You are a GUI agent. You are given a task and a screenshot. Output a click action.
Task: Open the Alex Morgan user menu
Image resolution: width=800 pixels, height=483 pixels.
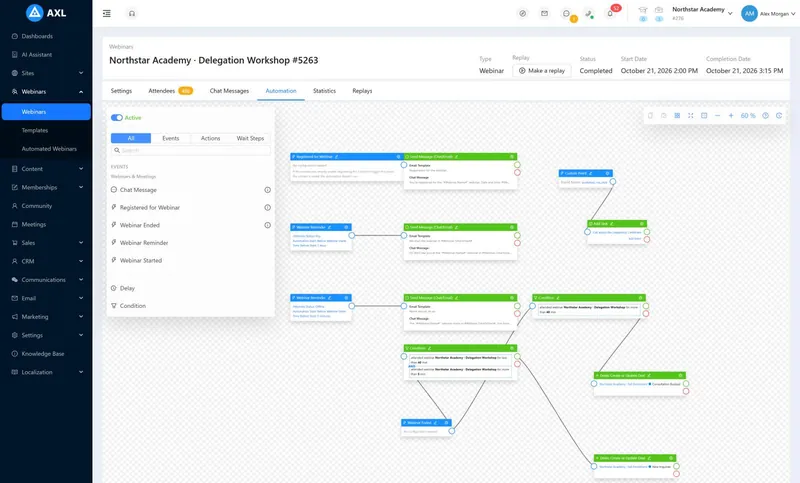click(768, 14)
